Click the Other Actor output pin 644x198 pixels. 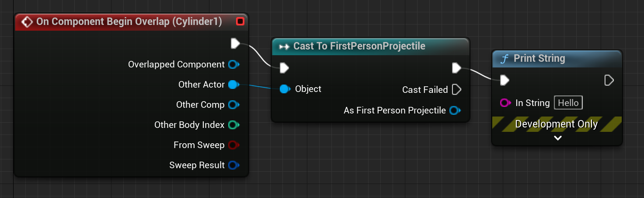click(x=233, y=85)
